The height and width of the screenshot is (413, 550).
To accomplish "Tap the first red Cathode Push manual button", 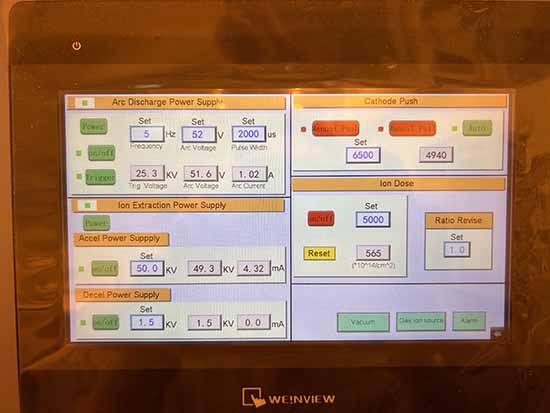I will [335, 129].
